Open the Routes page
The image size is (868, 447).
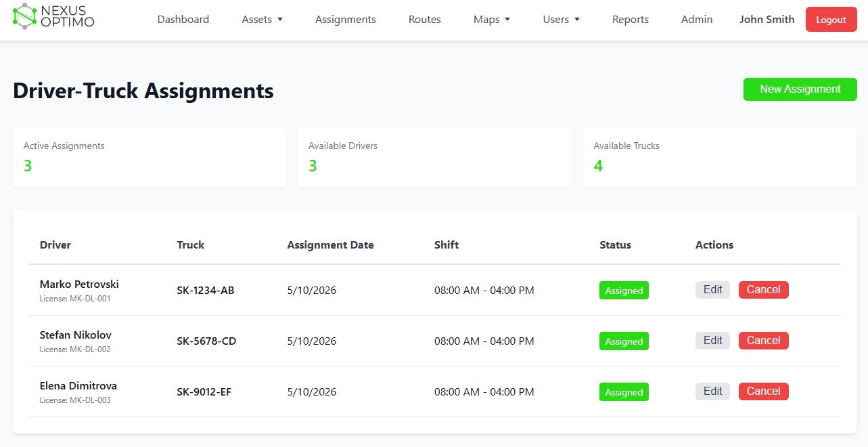(425, 20)
